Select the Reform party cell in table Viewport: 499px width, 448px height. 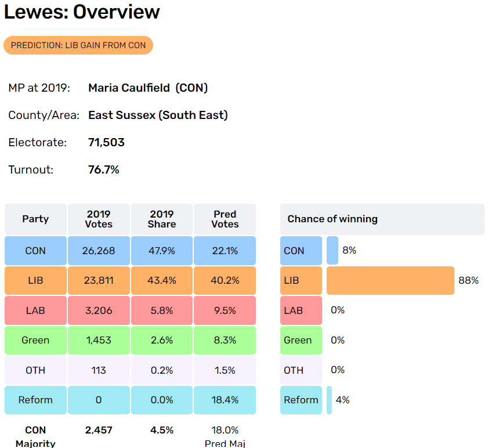click(x=35, y=400)
